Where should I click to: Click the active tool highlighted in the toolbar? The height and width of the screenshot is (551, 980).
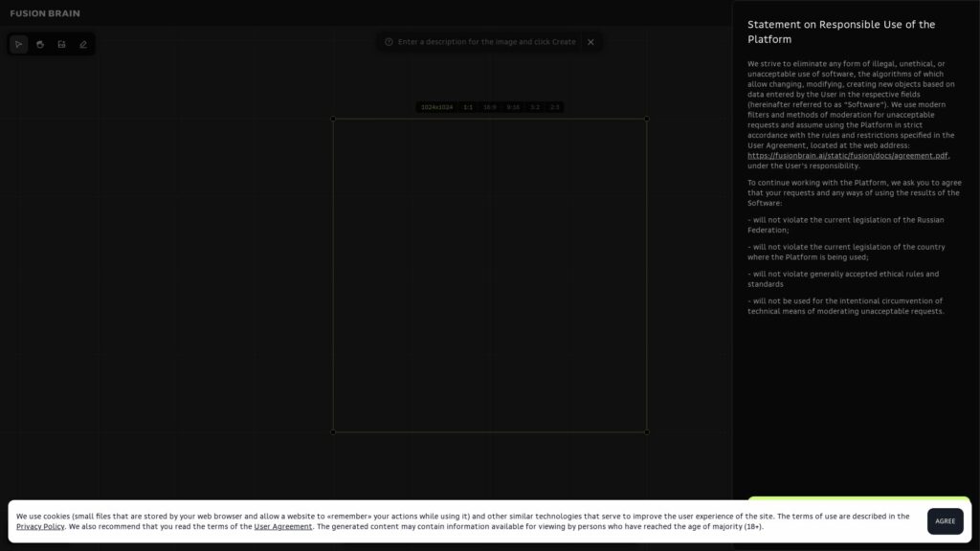[x=18, y=44]
